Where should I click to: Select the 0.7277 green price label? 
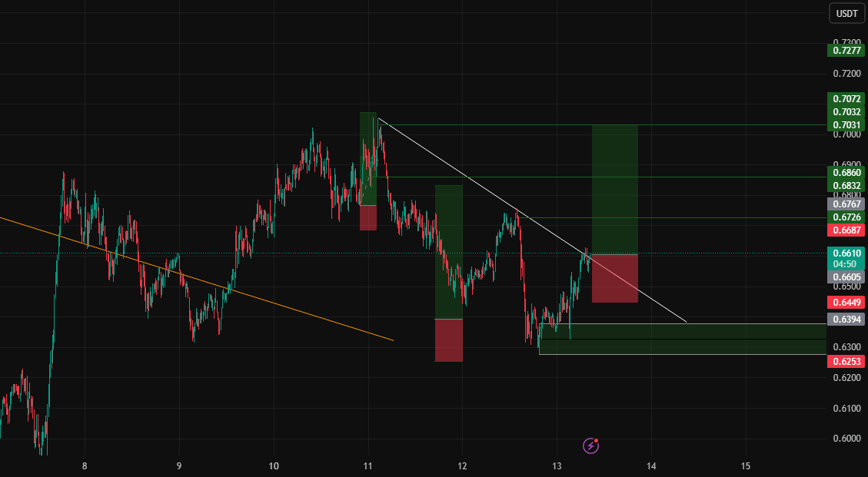click(846, 51)
